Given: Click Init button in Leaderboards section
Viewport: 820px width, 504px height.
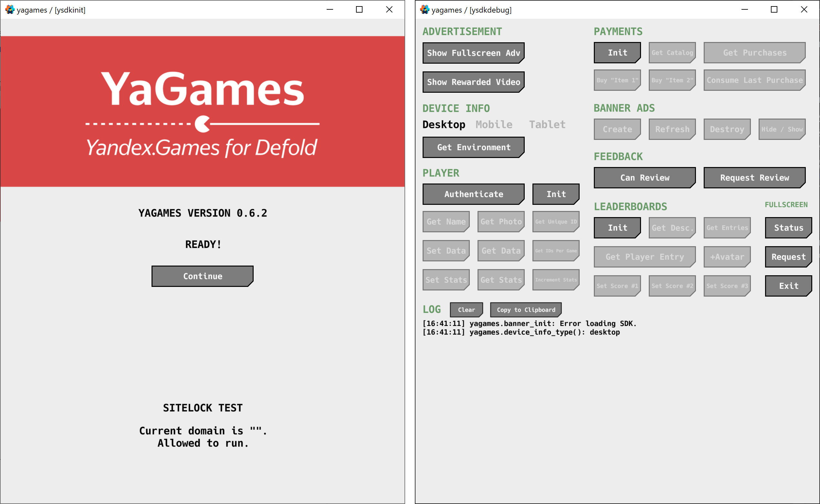Looking at the screenshot, I should [x=617, y=228].
